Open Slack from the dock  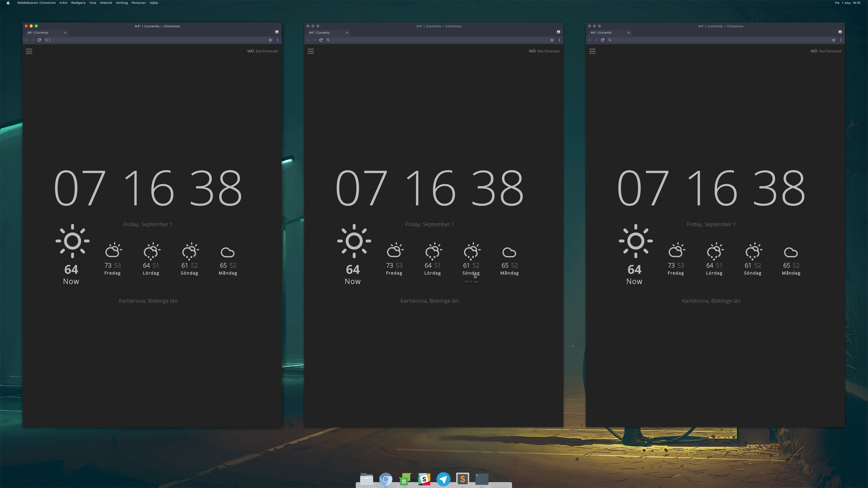pos(424,479)
